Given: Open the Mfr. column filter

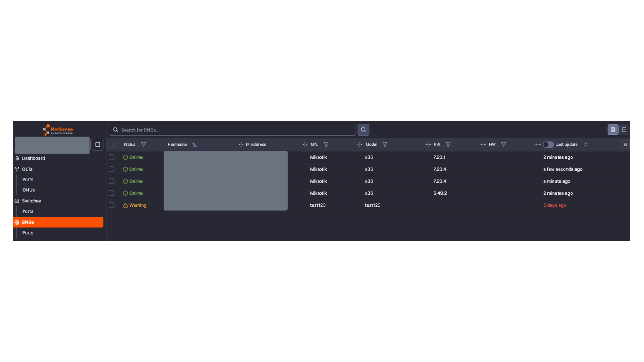Looking at the screenshot, I should [x=326, y=145].
